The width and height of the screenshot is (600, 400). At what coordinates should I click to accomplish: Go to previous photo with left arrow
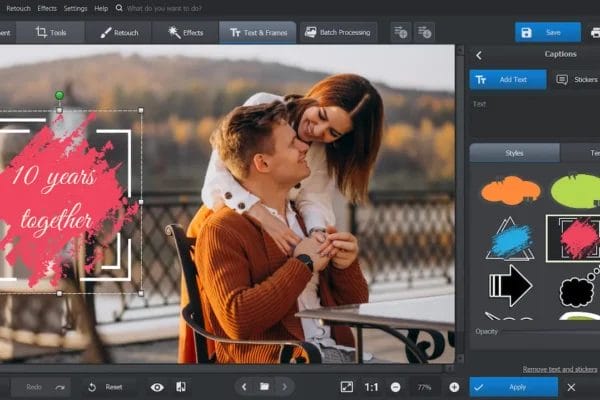pos(244,387)
